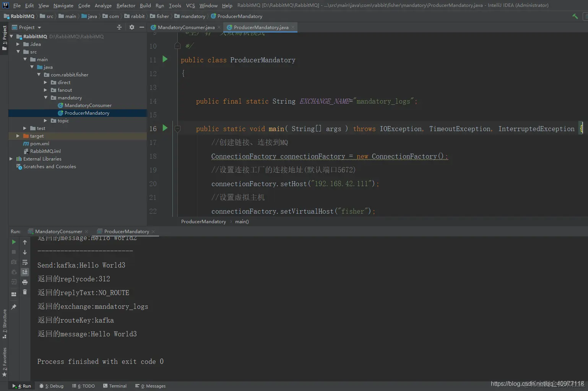This screenshot has width=588, height=391.
Task: Close the ProducerMandatory run tab
Action: point(153,231)
